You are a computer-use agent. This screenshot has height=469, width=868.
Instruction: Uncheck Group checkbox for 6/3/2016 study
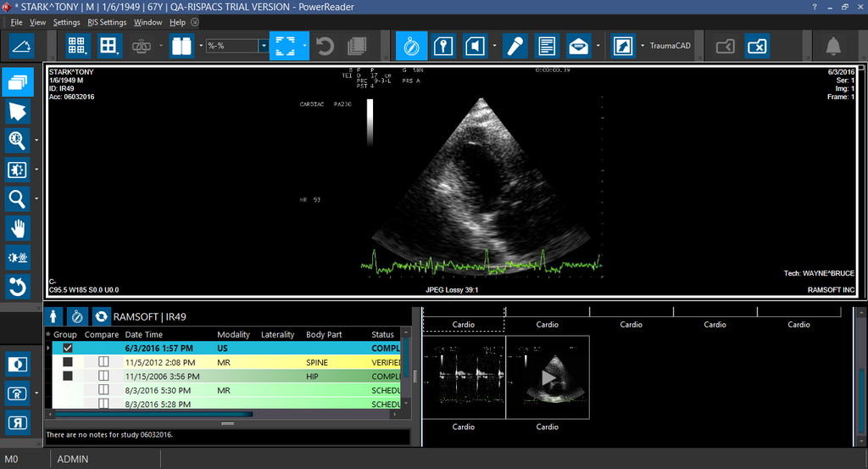(x=68, y=349)
